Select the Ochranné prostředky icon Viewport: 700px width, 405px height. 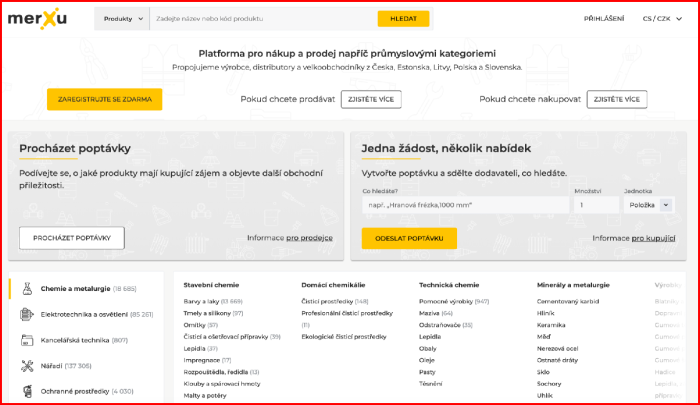(x=28, y=391)
